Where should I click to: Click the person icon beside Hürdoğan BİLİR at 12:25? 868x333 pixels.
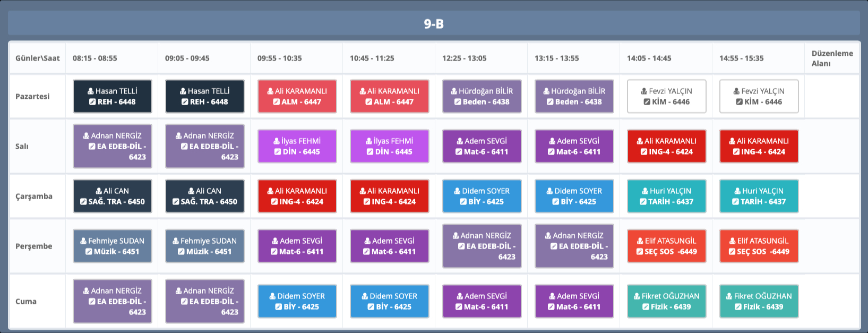click(454, 91)
